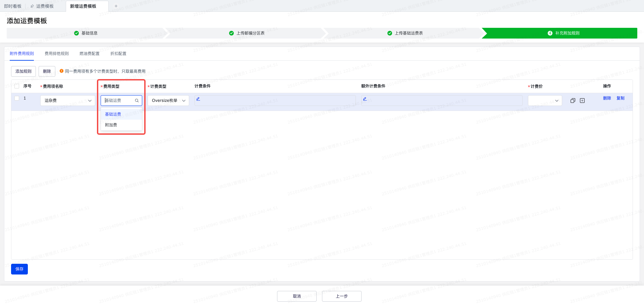
Task: Click the 计费类型 column header
Action: tap(158, 86)
